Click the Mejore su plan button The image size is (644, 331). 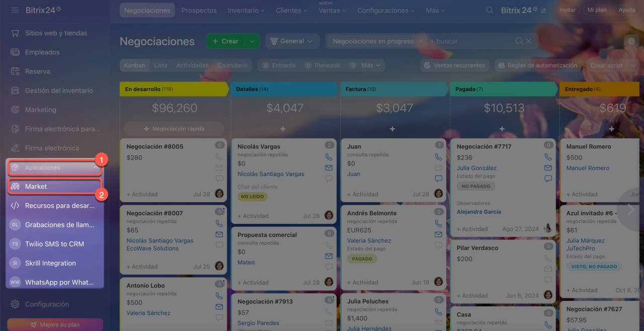click(x=55, y=324)
